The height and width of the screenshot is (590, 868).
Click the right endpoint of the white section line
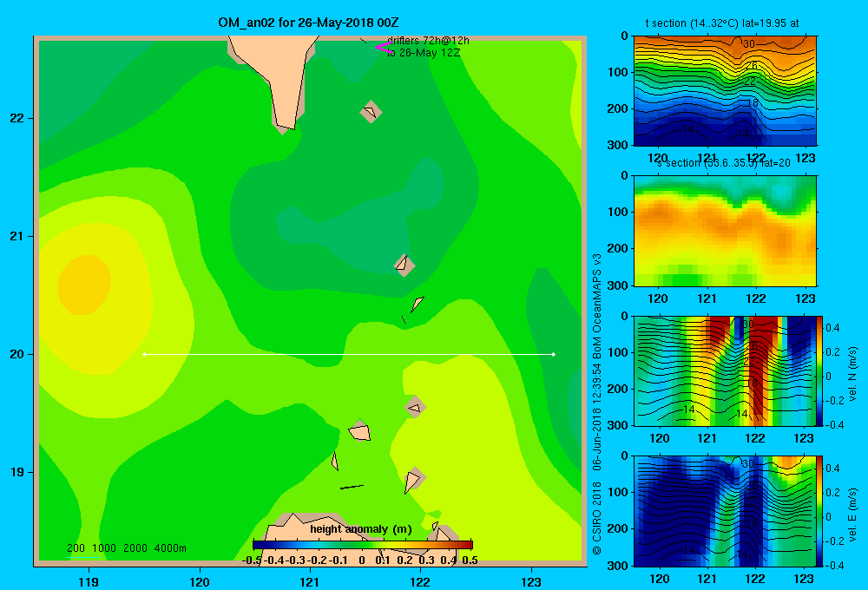pos(554,354)
